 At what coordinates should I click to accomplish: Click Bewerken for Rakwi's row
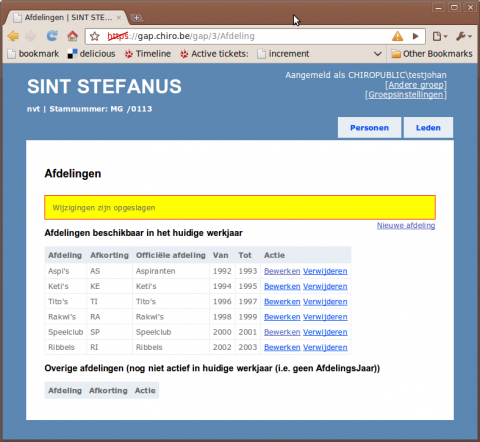(282, 317)
